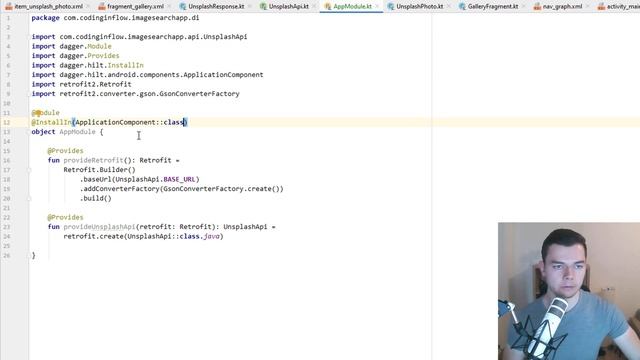Close the UnsplashApi.kt tab
640x360 pixels.
coord(314,7)
